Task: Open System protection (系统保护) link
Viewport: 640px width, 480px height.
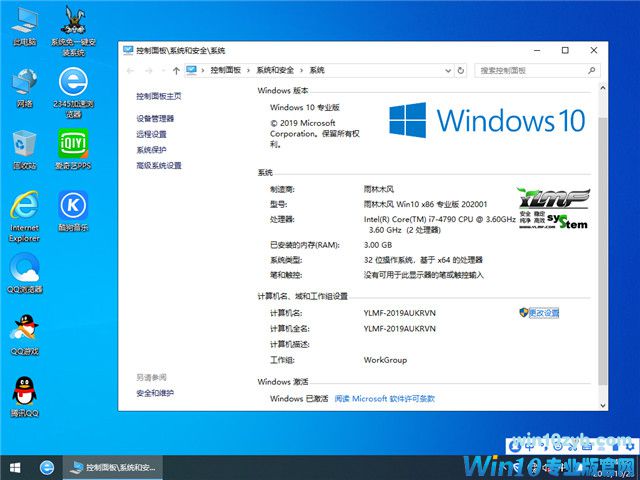Action: pos(151,150)
